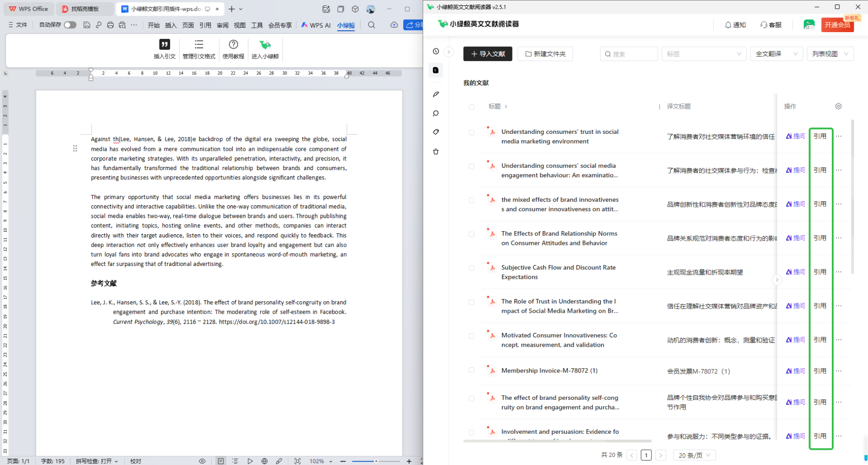
Task: Open the WPS 审阅 (Review) ribbon tab
Action: pos(222,25)
